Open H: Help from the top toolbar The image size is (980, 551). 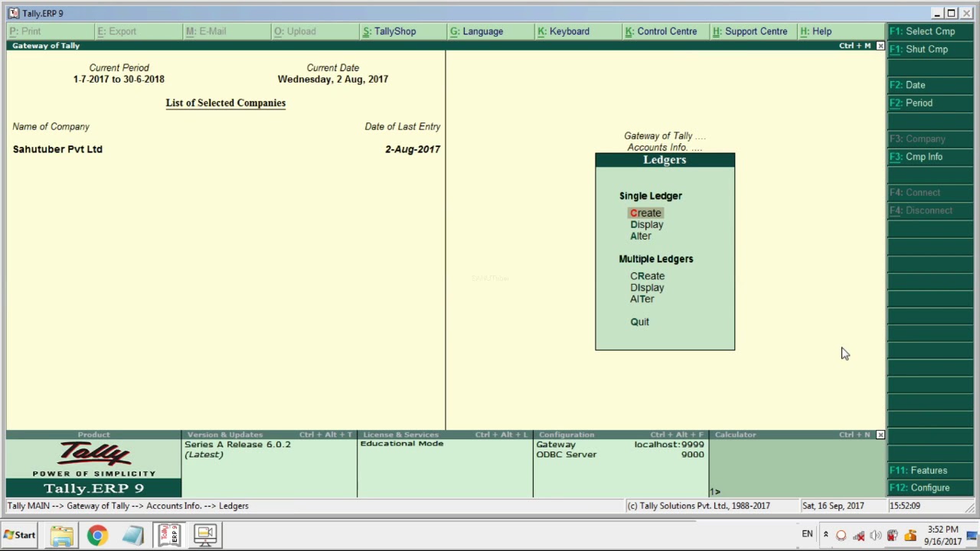click(x=816, y=31)
